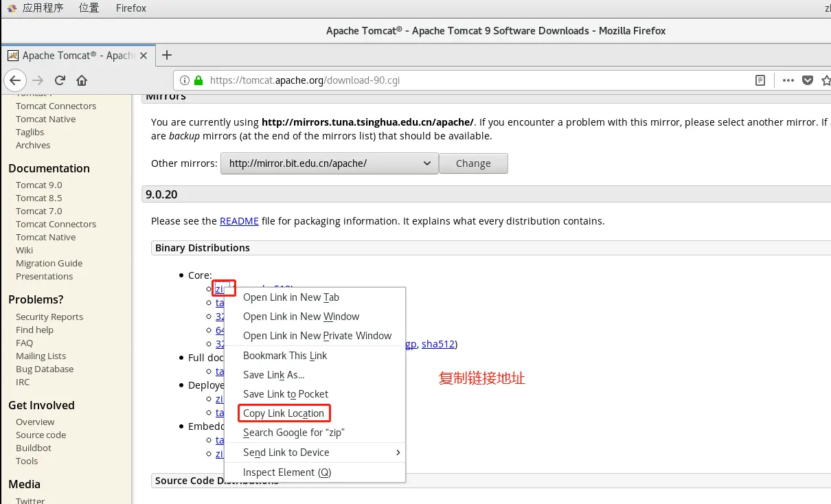Save page with the Pocket icon
Viewport: 831px width, 504px height.
coord(808,80)
